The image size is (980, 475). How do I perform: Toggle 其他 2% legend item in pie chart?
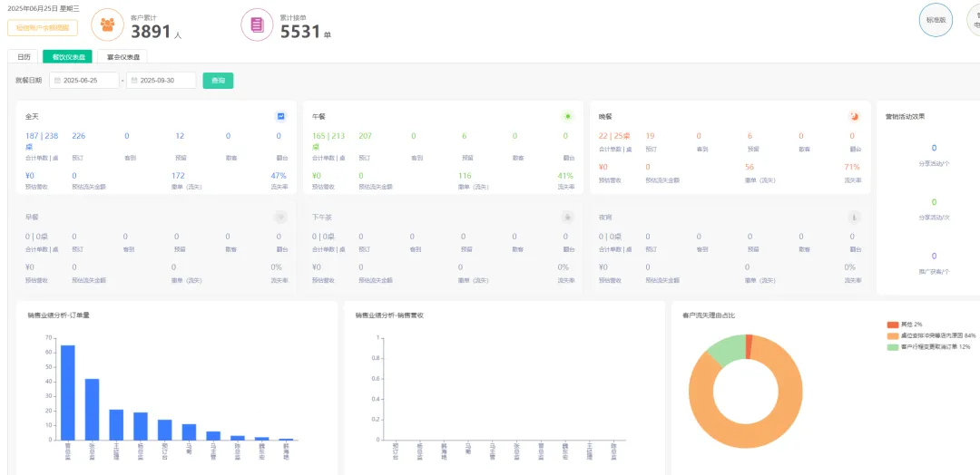pos(905,325)
